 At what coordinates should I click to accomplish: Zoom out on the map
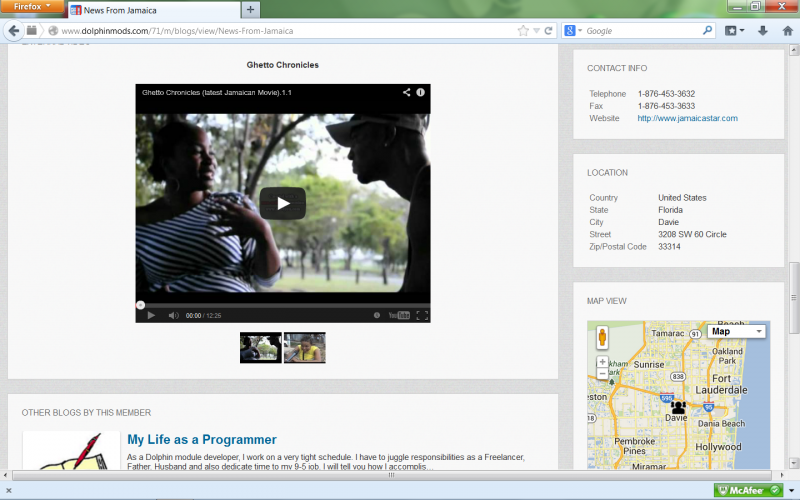coord(603,374)
